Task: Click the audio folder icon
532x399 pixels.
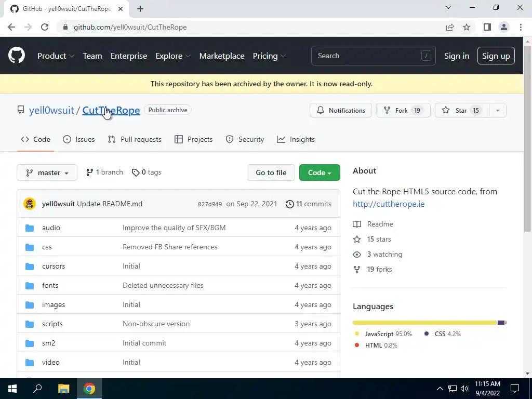Action: (30, 228)
